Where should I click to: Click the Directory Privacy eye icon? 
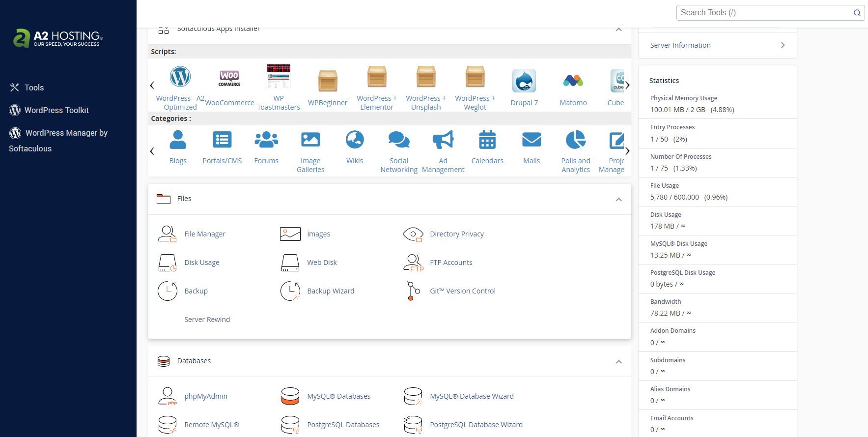click(x=413, y=234)
